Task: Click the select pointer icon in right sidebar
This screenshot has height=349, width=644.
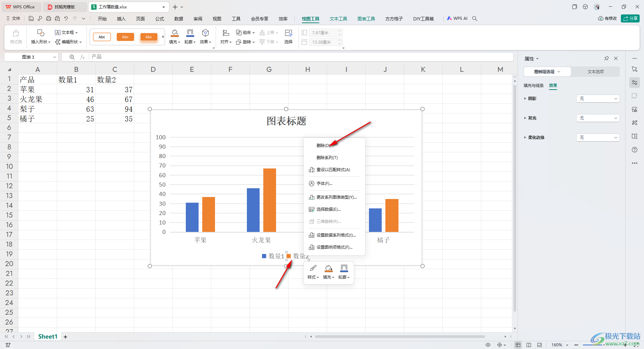Action: [635, 69]
